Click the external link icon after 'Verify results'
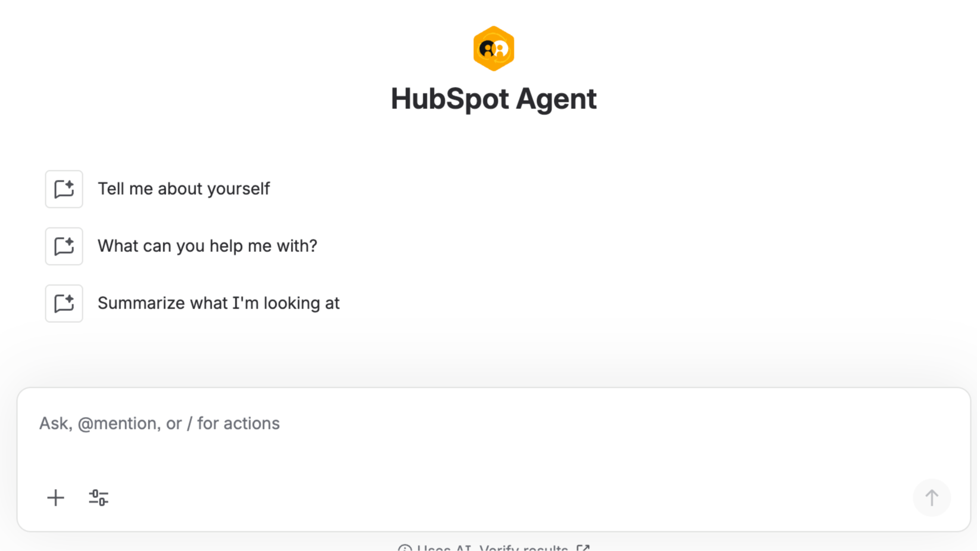The height and width of the screenshot is (551, 980). coord(583,548)
